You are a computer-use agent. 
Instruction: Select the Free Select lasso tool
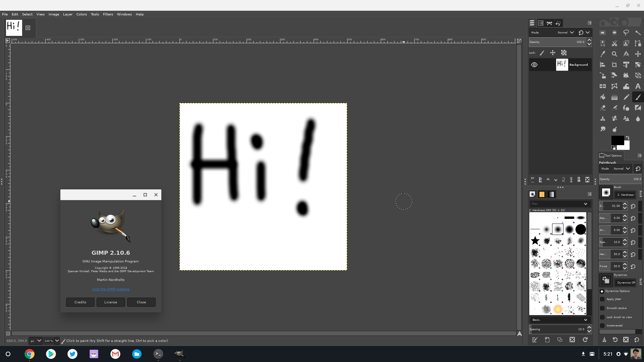coord(626,33)
